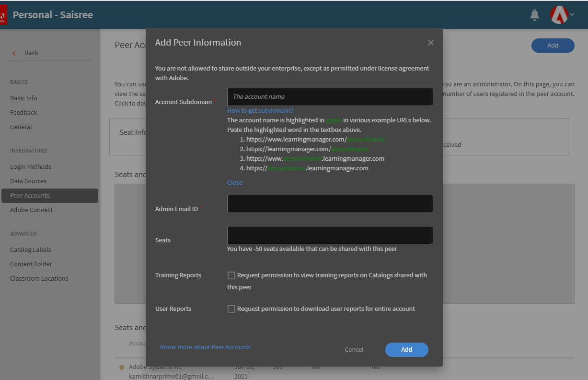Open the user profile avatar menu
Image resolution: width=588 pixels, height=380 pixels.
559,15
